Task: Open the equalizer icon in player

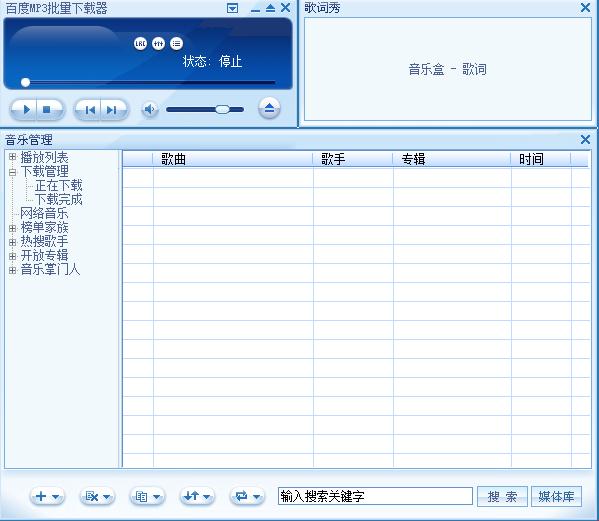Action: tap(158, 44)
